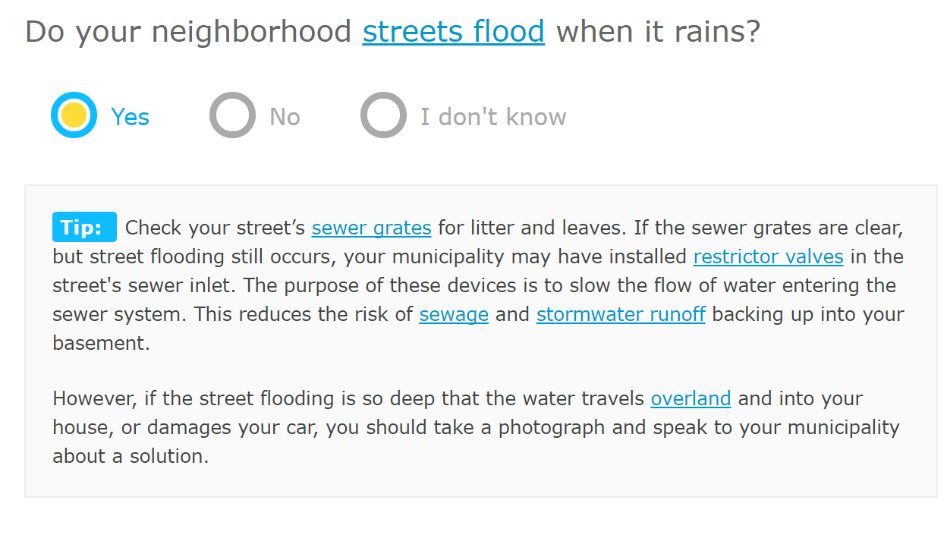Select the Yes radio button circle

[x=74, y=115]
